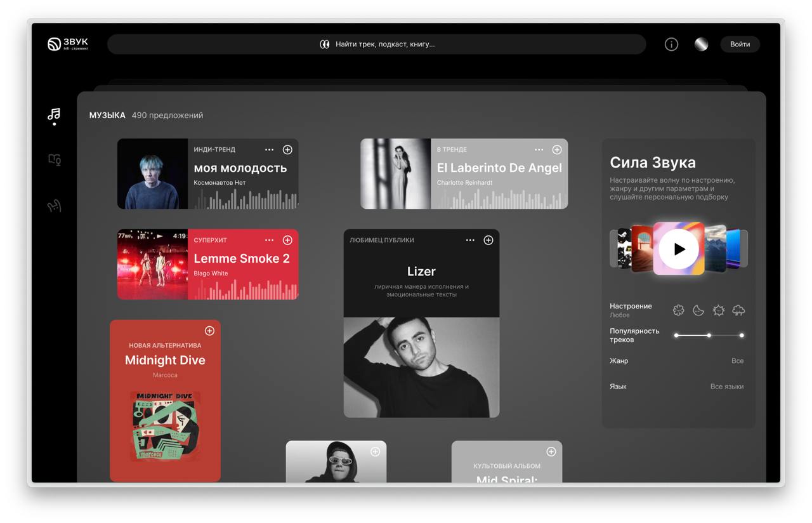Click the middle handle of popularity slider

pos(709,335)
